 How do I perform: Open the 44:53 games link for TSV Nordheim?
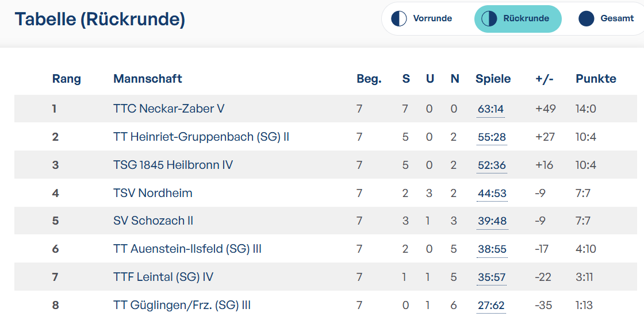[x=492, y=194]
